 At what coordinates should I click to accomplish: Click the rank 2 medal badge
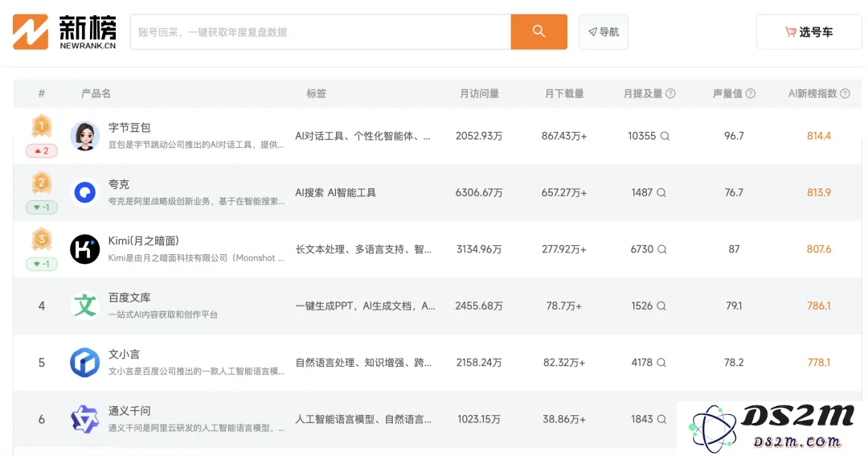click(x=42, y=183)
